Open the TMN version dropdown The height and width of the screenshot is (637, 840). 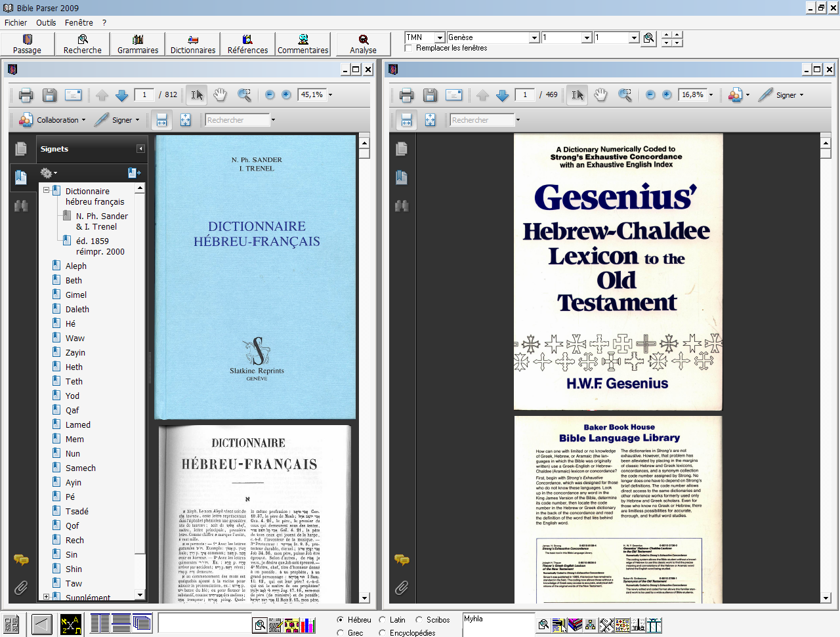[x=440, y=38]
